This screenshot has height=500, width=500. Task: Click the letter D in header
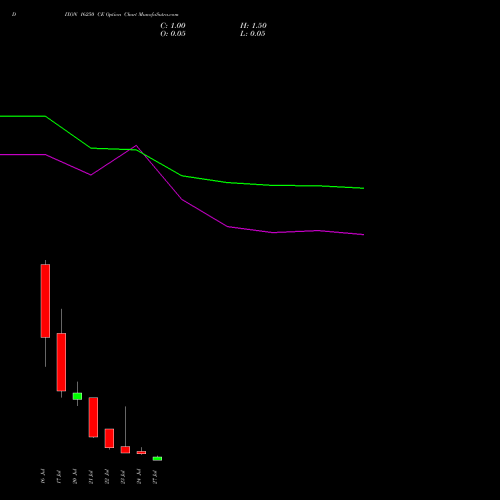[14, 15]
